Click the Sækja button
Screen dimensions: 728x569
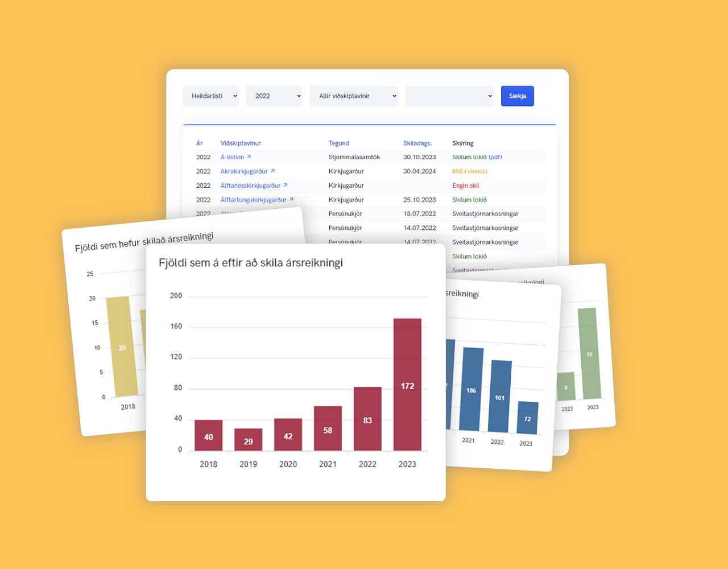point(518,96)
